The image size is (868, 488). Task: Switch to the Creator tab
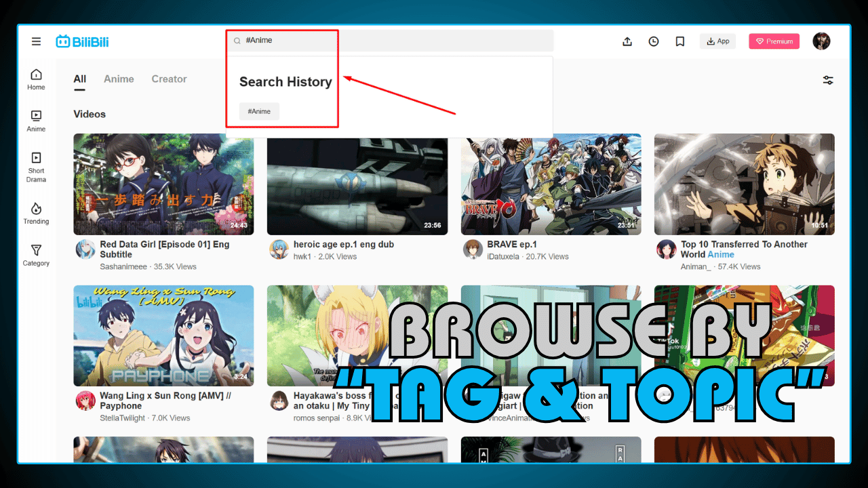click(x=169, y=79)
